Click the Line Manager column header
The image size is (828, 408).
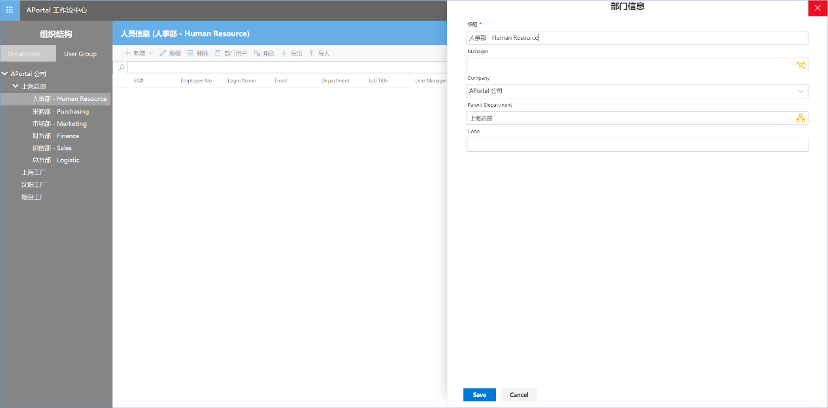(x=431, y=81)
